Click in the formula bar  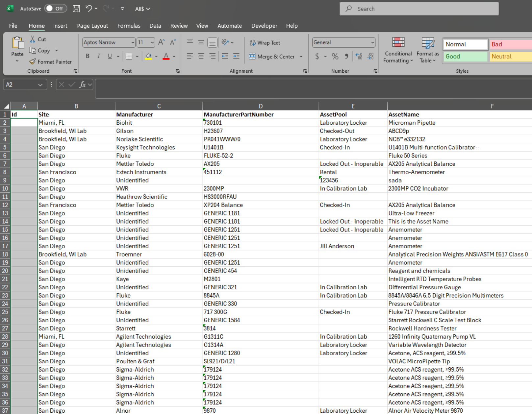313,88
